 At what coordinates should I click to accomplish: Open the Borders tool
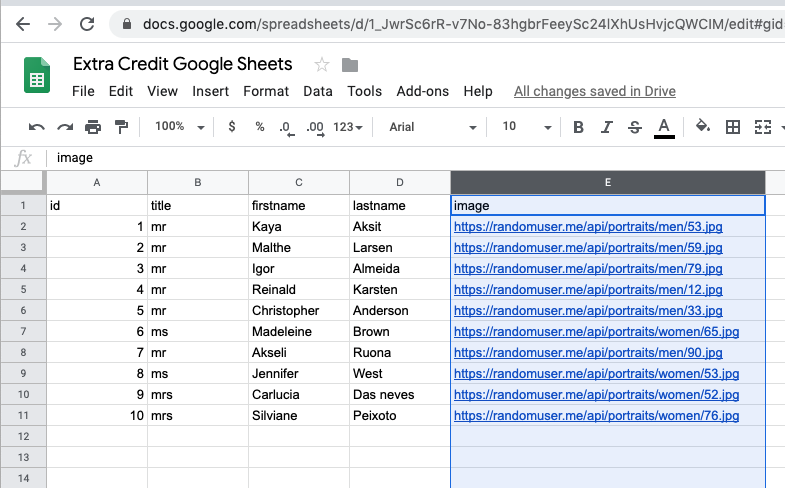pos(733,127)
